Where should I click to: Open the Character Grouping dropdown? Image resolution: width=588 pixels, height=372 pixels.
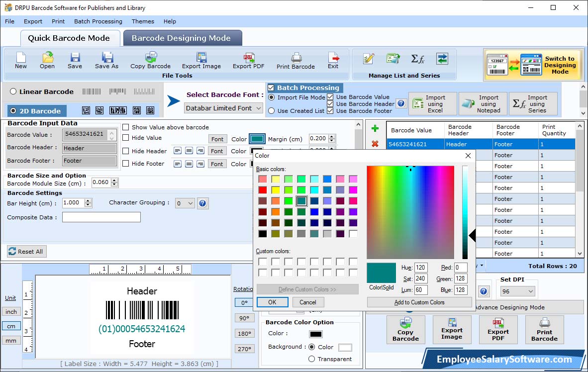pos(185,203)
